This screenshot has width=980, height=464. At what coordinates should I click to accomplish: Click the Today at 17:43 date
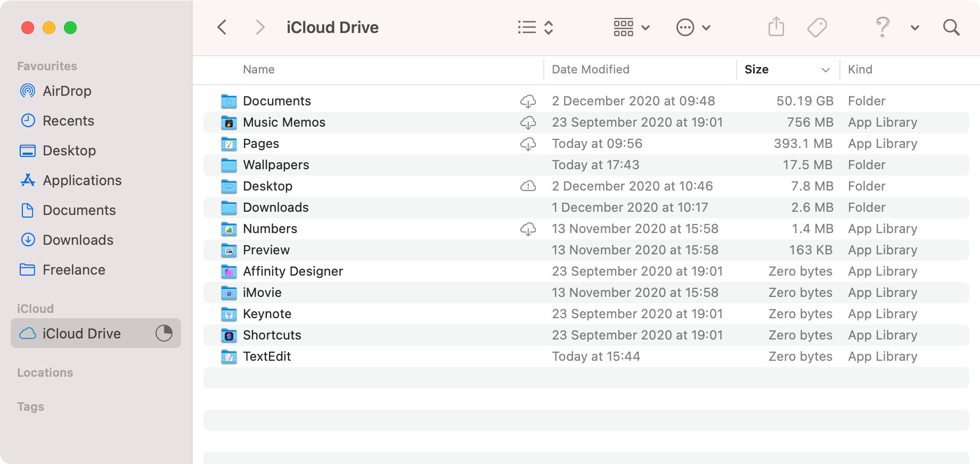[595, 165]
